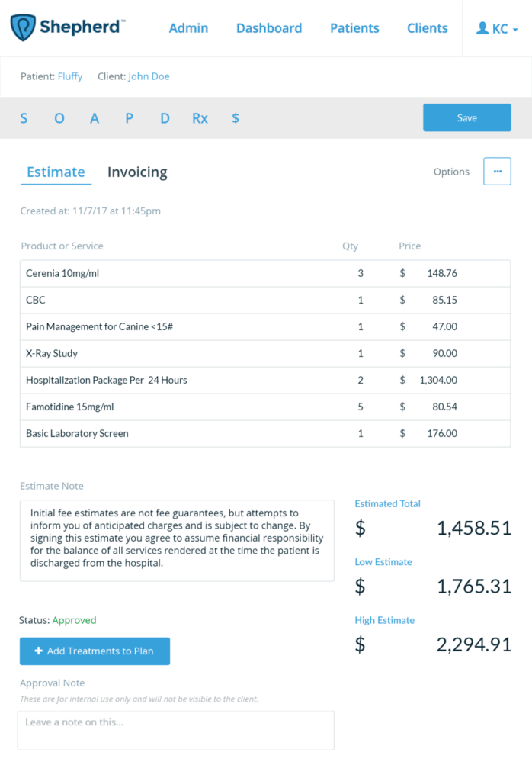The image size is (532, 781).
Task: Open Patients from the top navigation
Action: click(354, 28)
